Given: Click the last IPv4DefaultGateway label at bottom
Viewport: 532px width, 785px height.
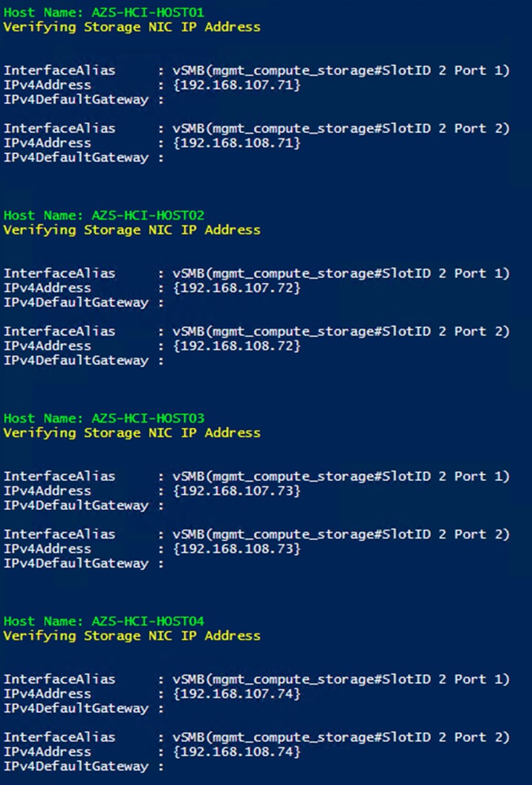Looking at the screenshot, I should point(76,766).
